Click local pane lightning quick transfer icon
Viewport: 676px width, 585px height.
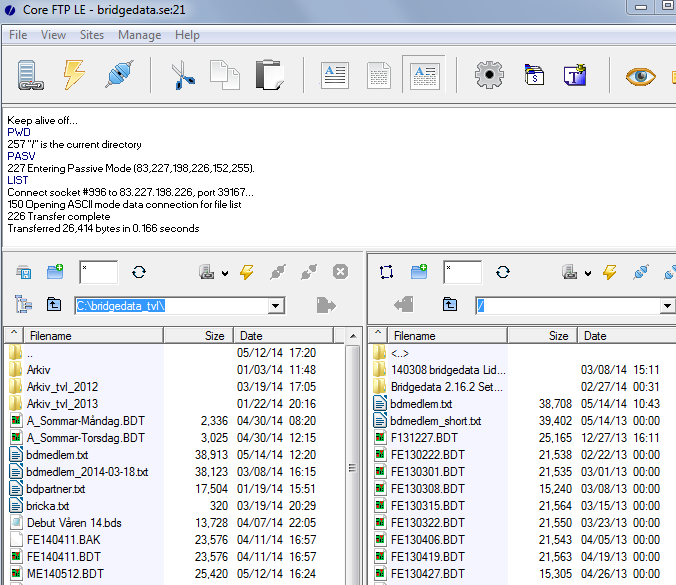[x=247, y=272]
